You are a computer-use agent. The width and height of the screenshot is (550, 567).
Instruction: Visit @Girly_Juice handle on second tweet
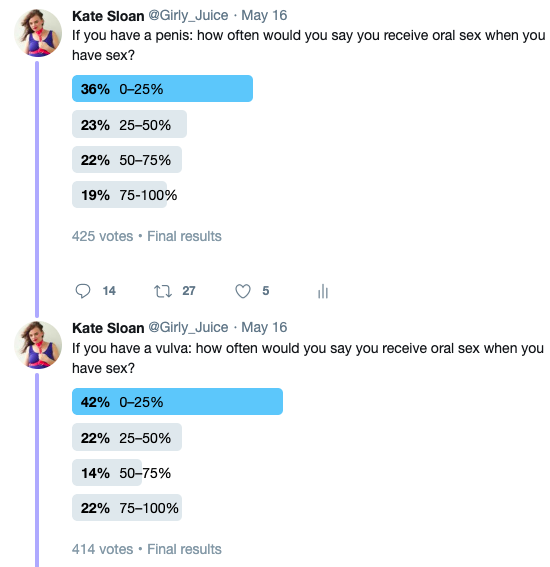click(188, 327)
